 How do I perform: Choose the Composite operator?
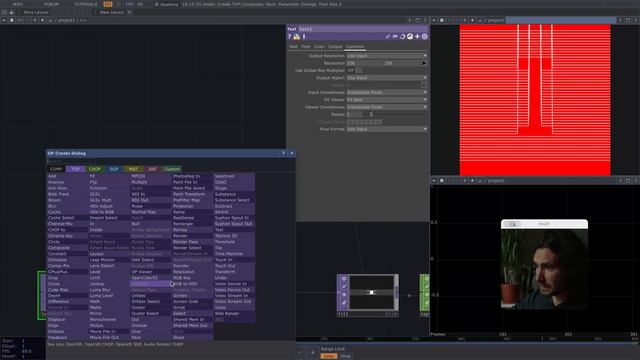(x=67, y=248)
